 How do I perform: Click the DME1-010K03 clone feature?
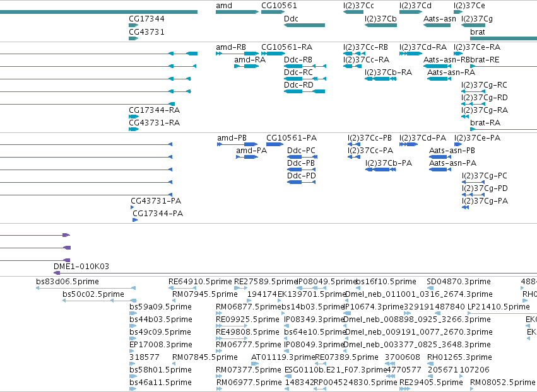pyautogui.click(x=295, y=273)
